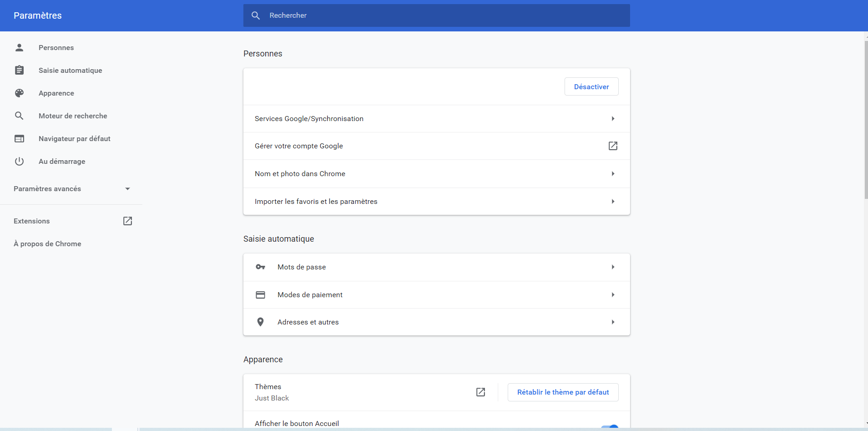Click the vertical scrollbar thumb on the right
This screenshot has width=868, height=431.
866,120
